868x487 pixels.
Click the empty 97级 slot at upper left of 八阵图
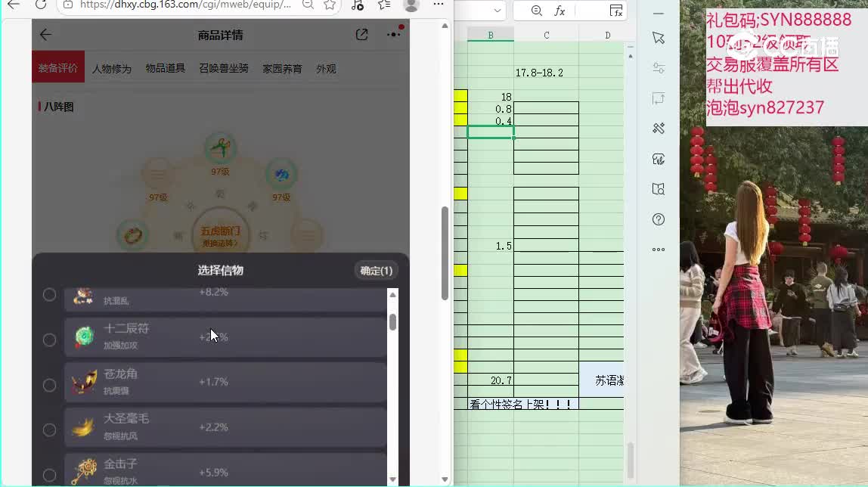(158, 173)
